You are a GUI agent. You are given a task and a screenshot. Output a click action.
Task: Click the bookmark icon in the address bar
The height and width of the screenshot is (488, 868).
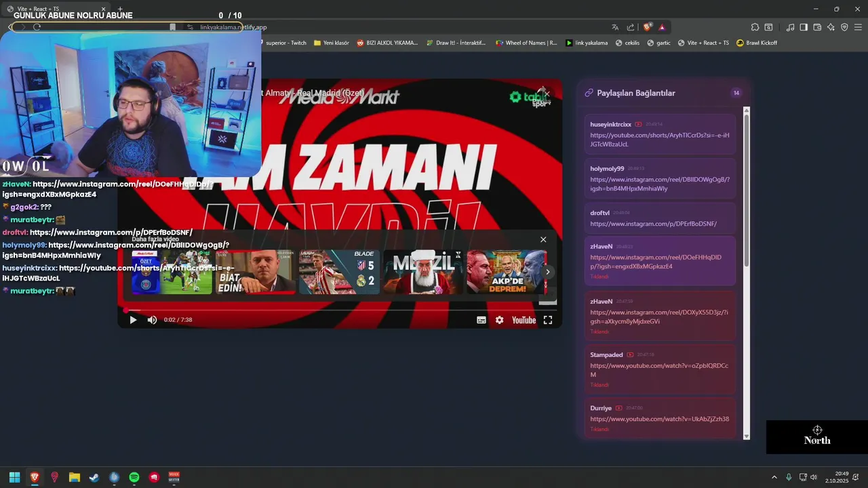point(173,27)
